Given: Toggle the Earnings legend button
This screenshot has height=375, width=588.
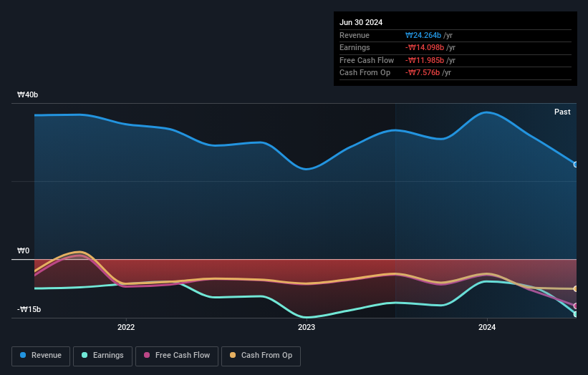Looking at the screenshot, I should pos(102,356).
